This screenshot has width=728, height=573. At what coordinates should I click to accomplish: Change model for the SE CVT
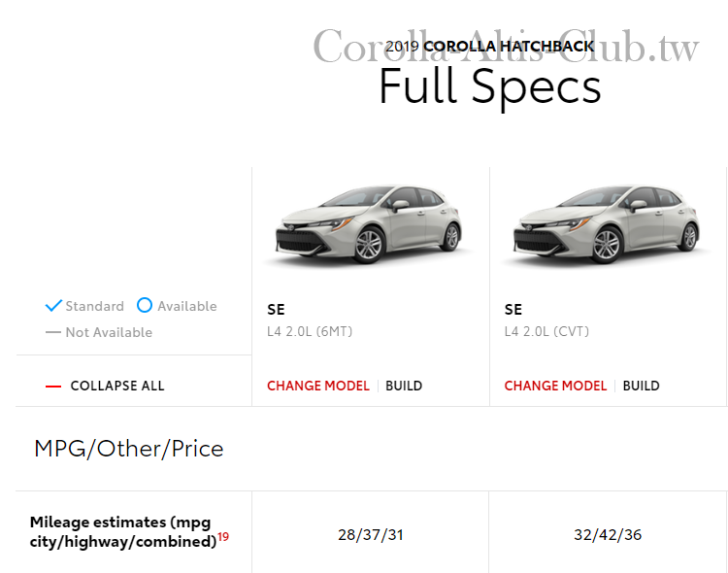pyautogui.click(x=555, y=386)
